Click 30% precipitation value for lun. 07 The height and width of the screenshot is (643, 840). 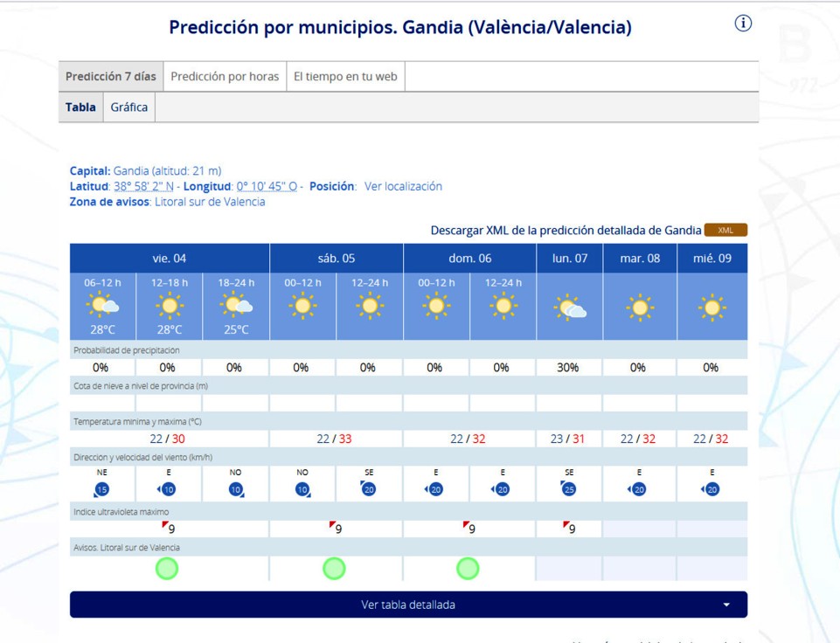[x=568, y=367]
